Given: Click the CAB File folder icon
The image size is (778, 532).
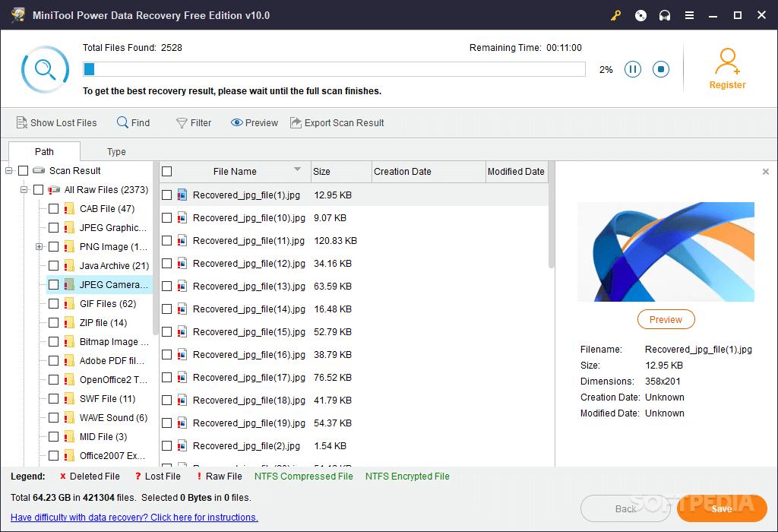Looking at the screenshot, I should point(69,209).
